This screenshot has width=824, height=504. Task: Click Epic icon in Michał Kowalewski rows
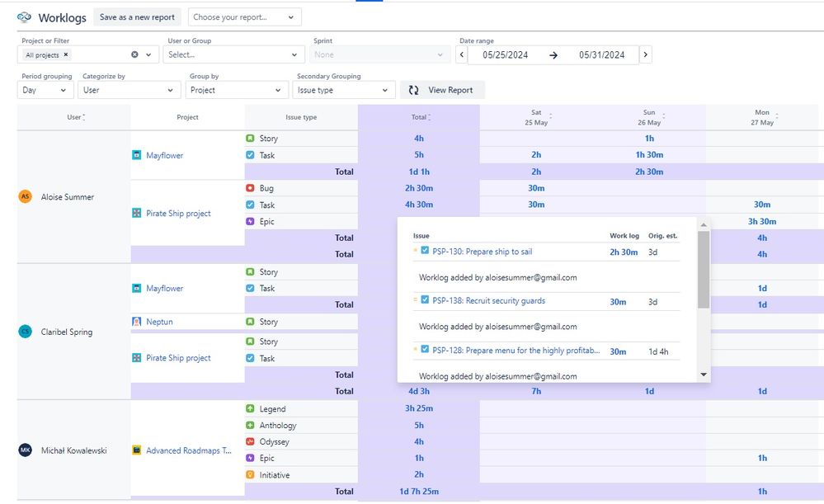[x=250, y=458]
